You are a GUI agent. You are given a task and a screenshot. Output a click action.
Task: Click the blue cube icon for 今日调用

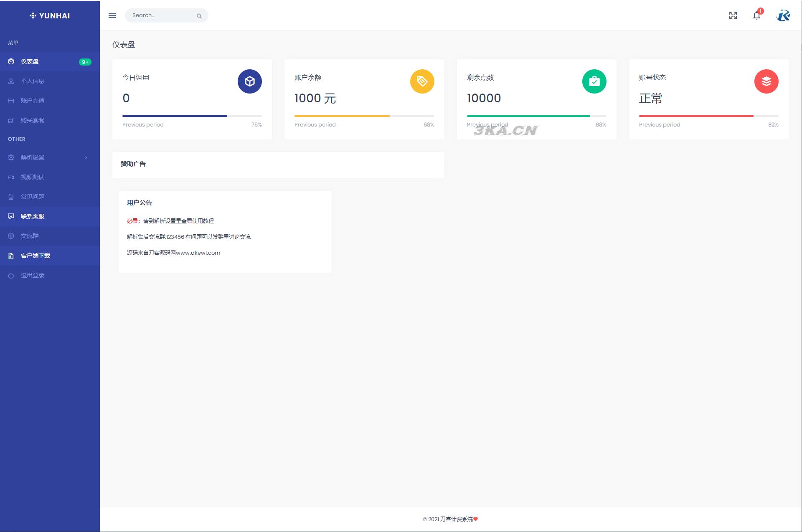coord(250,81)
